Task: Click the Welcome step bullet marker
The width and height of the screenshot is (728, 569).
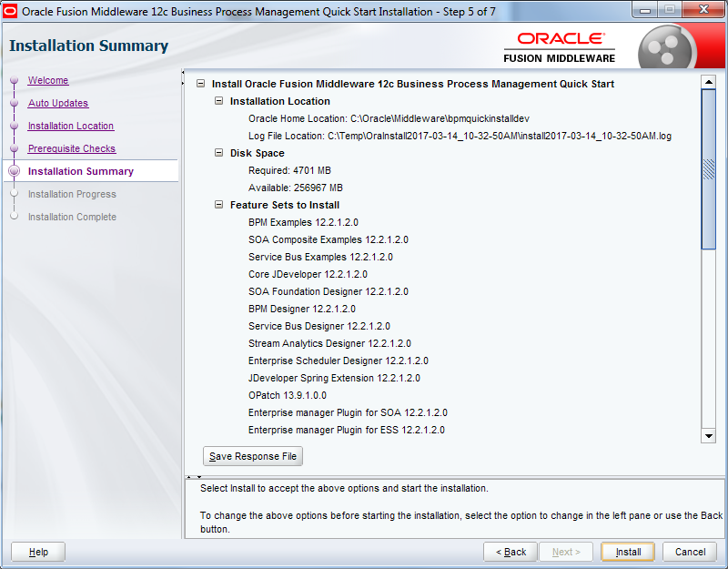Action: (14, 80)
